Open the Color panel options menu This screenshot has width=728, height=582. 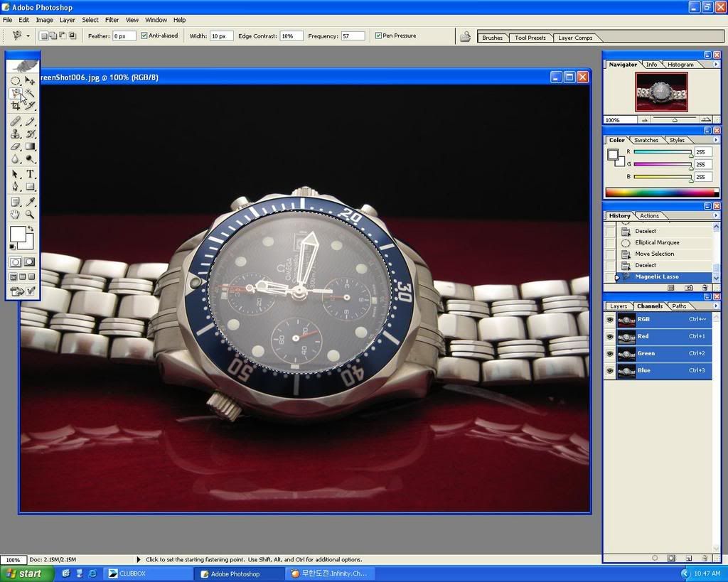pyautogui.click(x=715, y=140)
